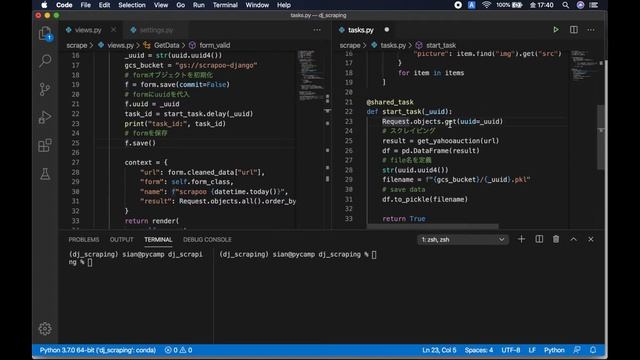The height and width of the screenshot is (360, 640).
Task: Open the Explorer view in activity bar
Action: click(45, 34)
